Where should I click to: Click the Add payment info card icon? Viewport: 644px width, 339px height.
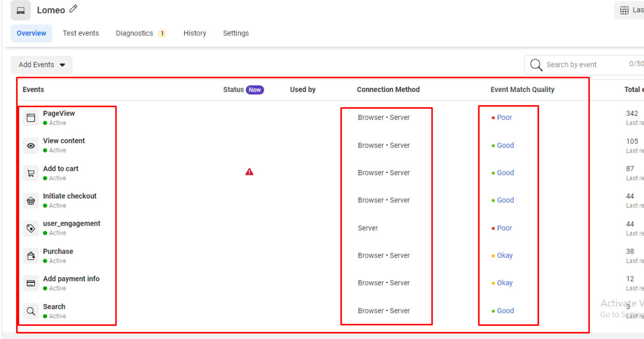31,284
